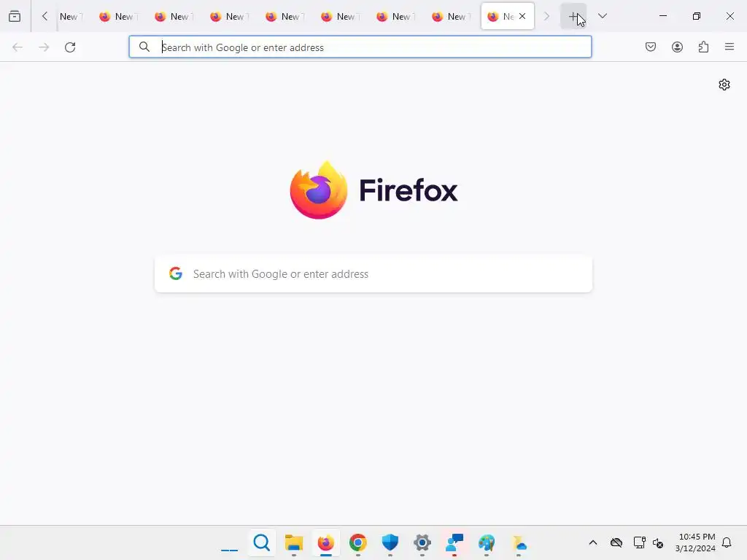The height and width of the screenshot is (560, 747).
Task: Open the clock showing 10:45 PM
Action: click(x=695, y=542)
